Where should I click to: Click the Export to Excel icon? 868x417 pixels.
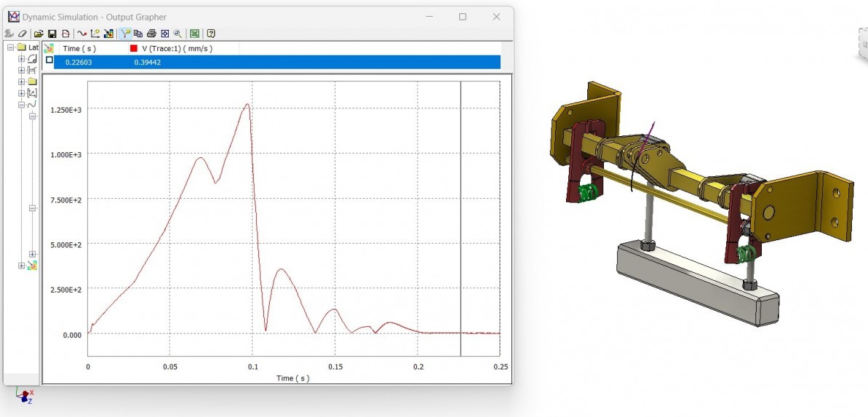pos(194,33)
